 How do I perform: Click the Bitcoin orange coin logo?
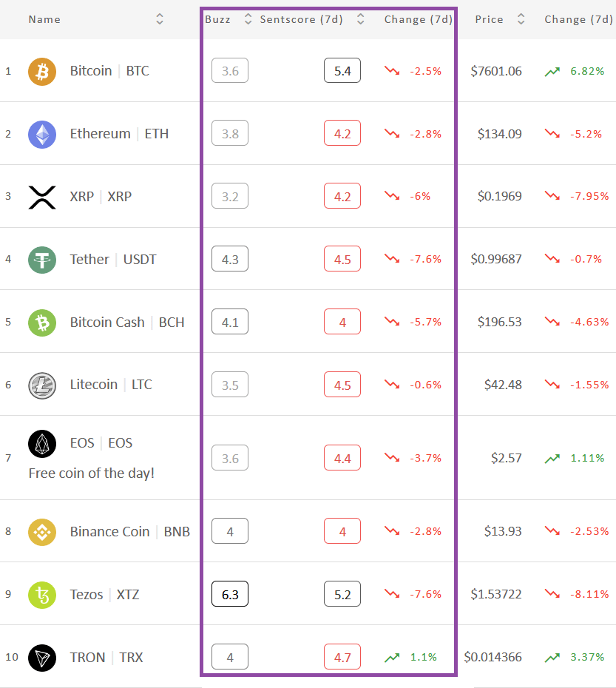(42, 72)
